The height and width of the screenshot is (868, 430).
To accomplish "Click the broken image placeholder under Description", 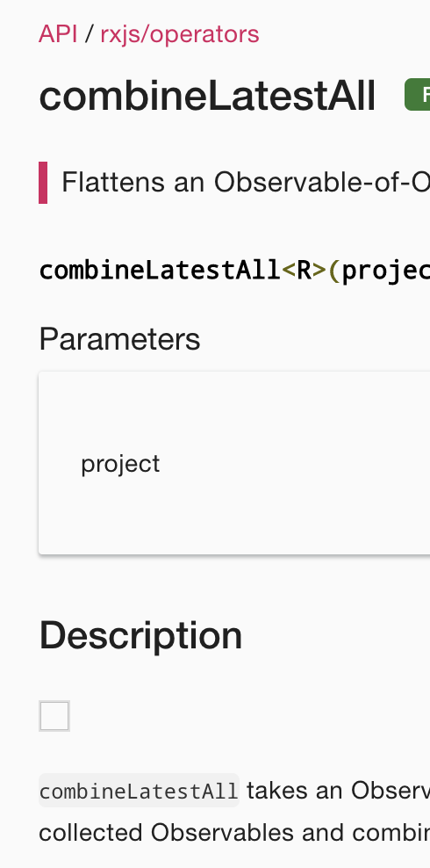I will [x=54, y=716].
